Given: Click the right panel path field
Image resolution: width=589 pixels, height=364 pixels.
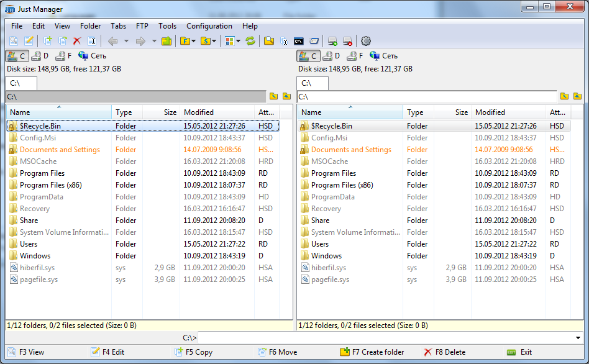Looking at the screenshot, I should pos(427,96).
